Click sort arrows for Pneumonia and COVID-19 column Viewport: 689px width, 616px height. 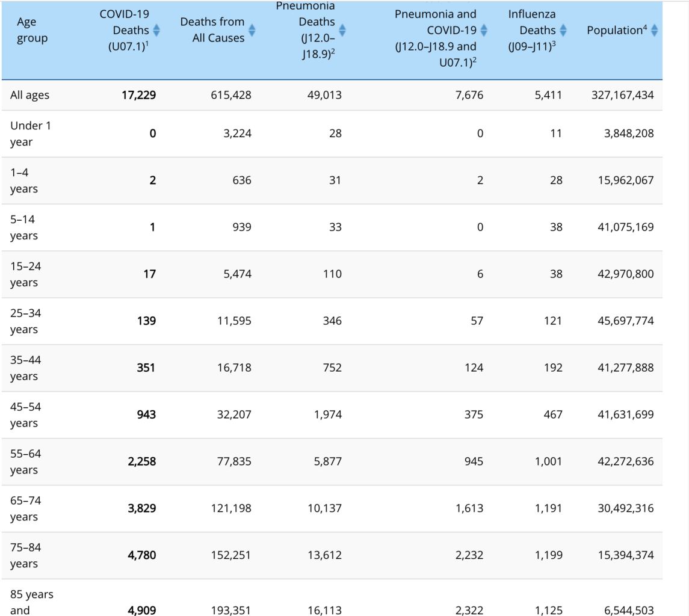(484, 30)
